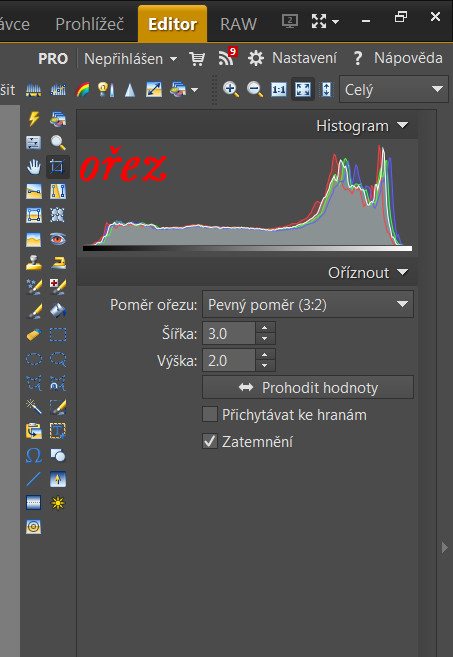The image size is (453, 657).
Task: Select the Lasso selection tool
Action: 58,359
